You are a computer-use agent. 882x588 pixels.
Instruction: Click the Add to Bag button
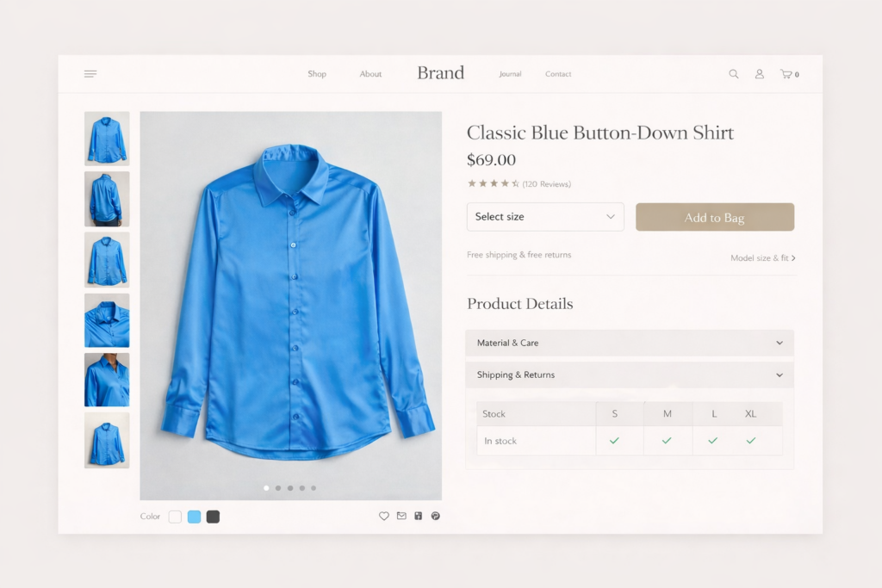pos(714,218)
